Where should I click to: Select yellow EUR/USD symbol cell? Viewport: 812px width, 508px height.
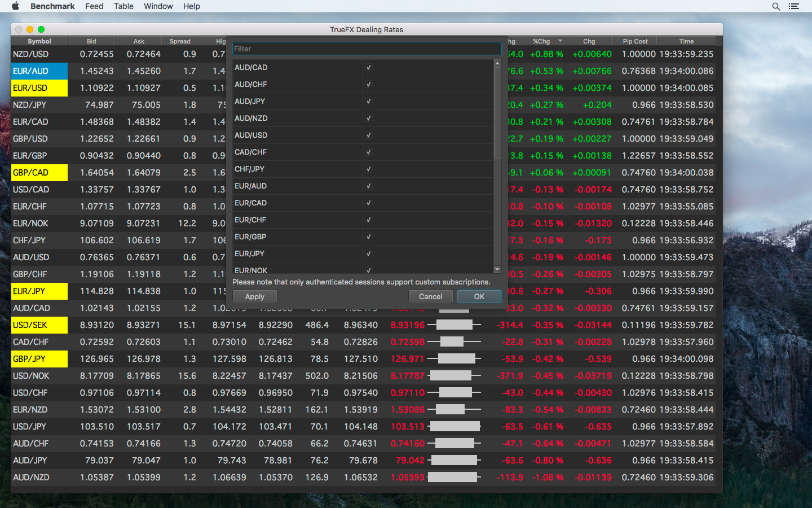coord(39,88)
